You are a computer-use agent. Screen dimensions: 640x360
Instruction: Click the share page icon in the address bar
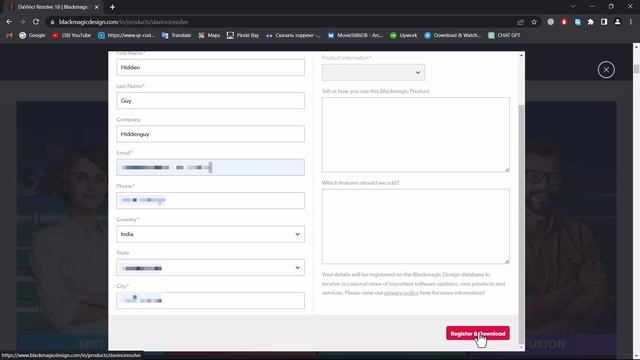(520, 22)
